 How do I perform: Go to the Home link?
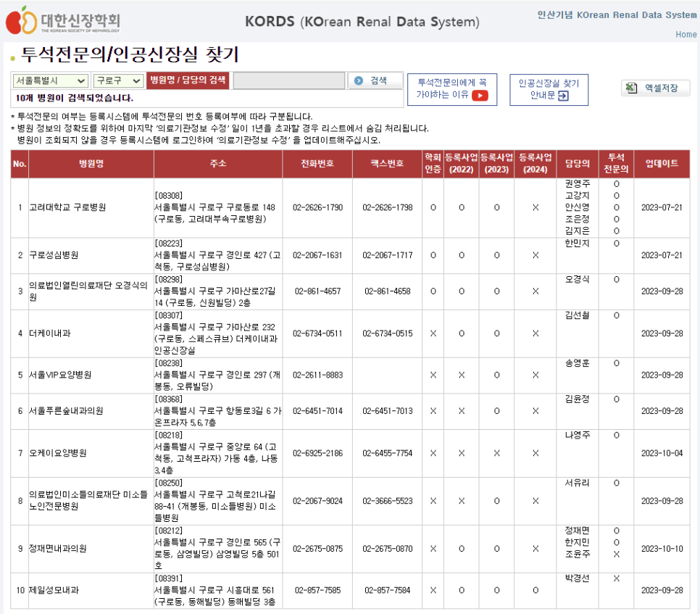click(686, 34)
